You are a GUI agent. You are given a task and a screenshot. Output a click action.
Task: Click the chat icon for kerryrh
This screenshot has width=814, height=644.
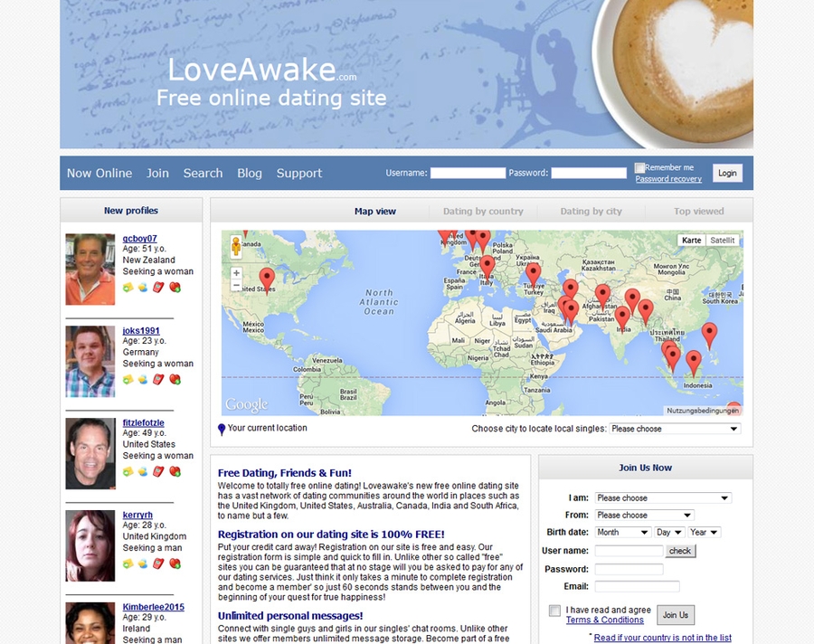(x=143, y=563)
